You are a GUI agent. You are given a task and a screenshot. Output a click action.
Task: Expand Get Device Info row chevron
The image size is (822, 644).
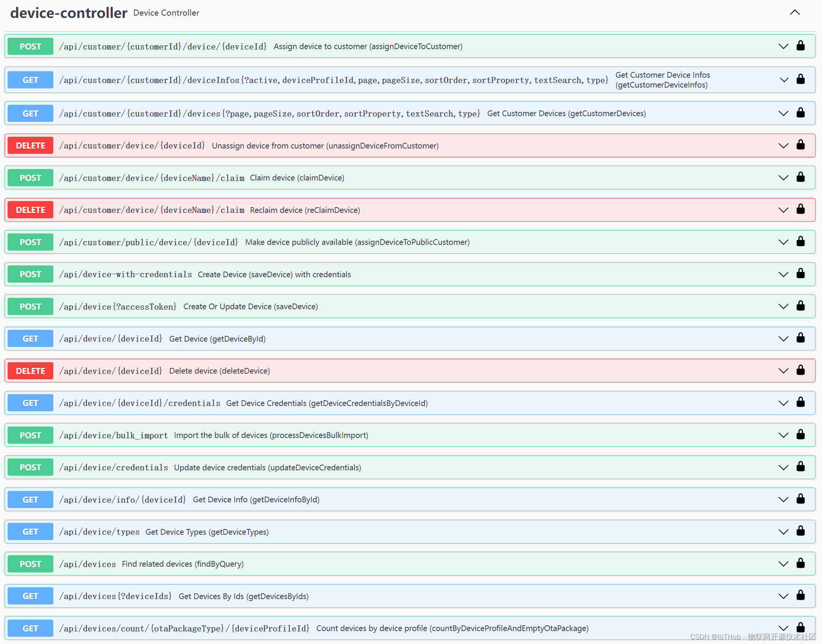click(x=783, y=500)
